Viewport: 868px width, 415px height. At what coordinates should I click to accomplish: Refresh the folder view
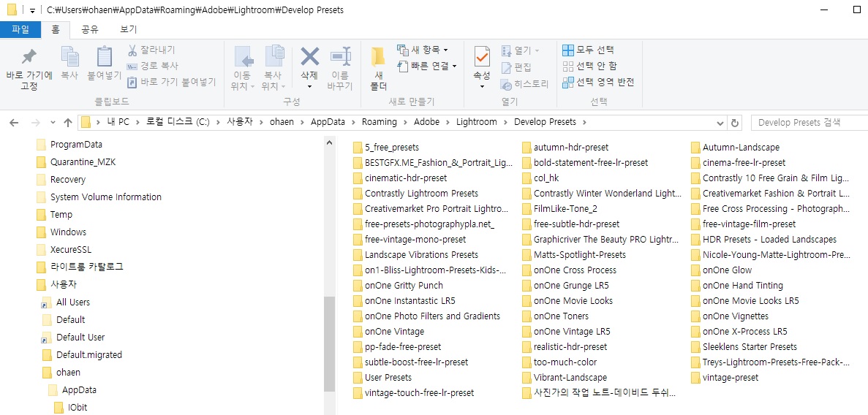(735, 123)
